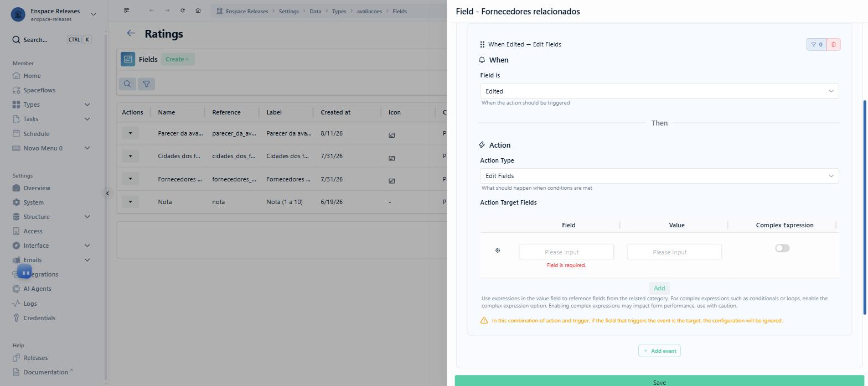This screenshot has width=868, height=386.
Task: Create a new field with Create +
Action: [x=178, y=59]
